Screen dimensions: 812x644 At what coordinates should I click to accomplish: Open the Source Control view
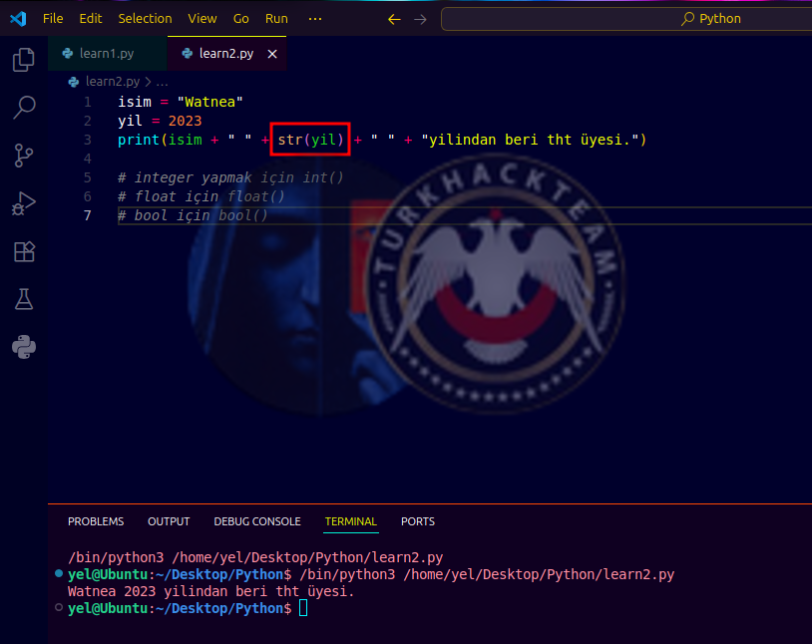pos(24,156)
